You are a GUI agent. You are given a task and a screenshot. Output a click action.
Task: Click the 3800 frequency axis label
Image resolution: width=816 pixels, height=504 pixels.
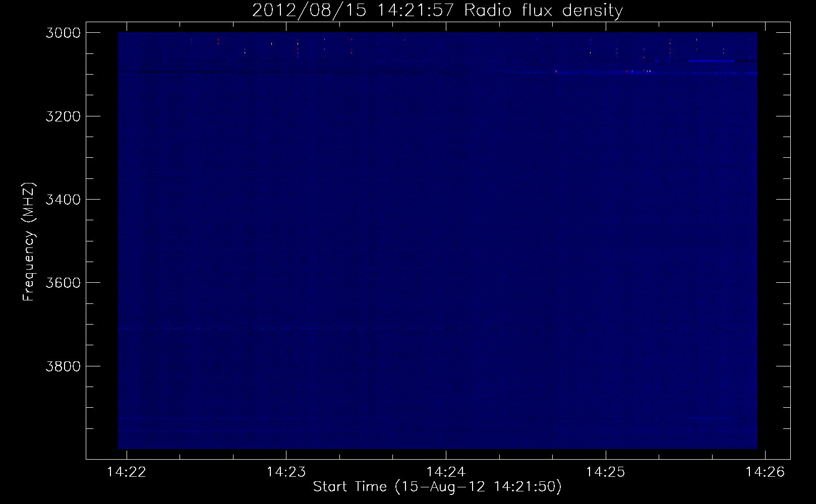point(63,366)
